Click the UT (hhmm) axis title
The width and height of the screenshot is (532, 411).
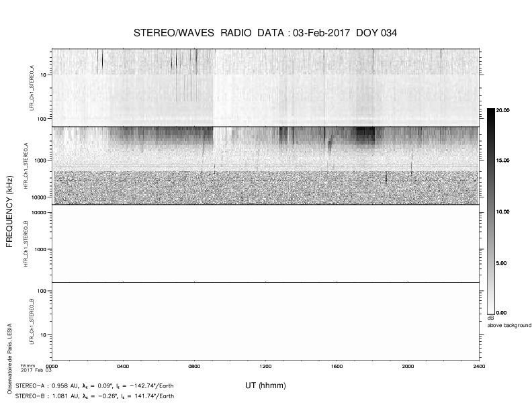[x=265, y=385]
